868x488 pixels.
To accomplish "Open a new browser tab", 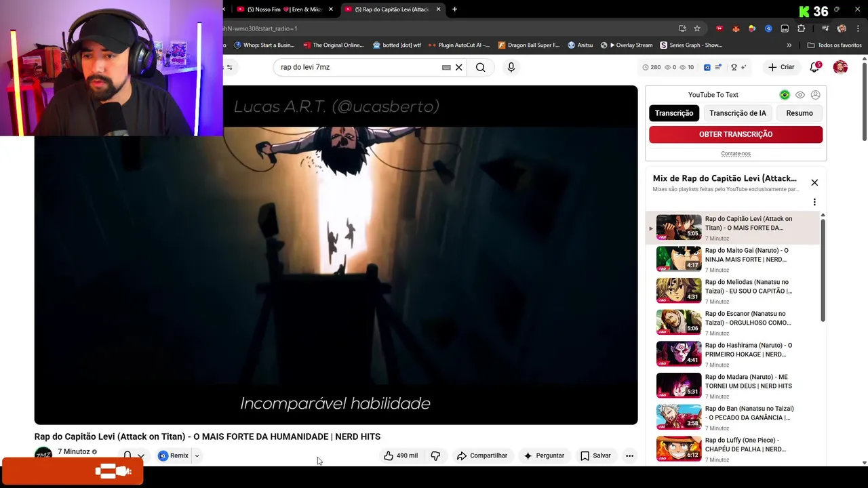I will click(x=454, y=9).
